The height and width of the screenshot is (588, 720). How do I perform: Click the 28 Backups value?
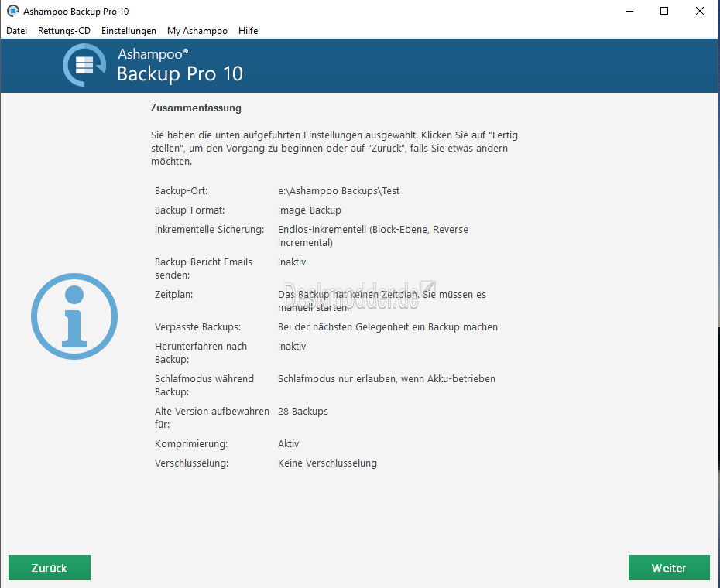[x=303, y=412]
